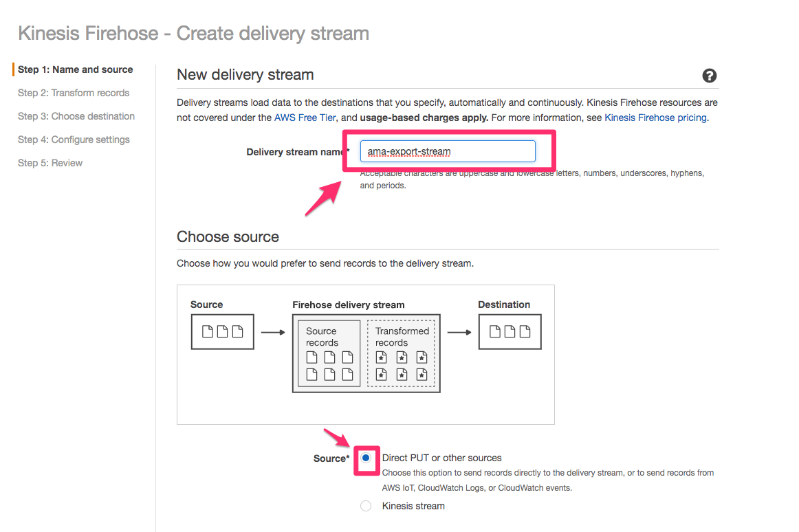Go to Step 3: Choose destination
The width and height of the screenshot is (799, 532).
point(76,115)
